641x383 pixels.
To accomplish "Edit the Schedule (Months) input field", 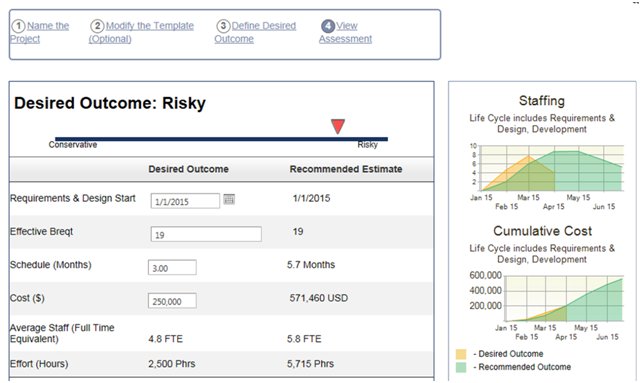I will 172,267.
